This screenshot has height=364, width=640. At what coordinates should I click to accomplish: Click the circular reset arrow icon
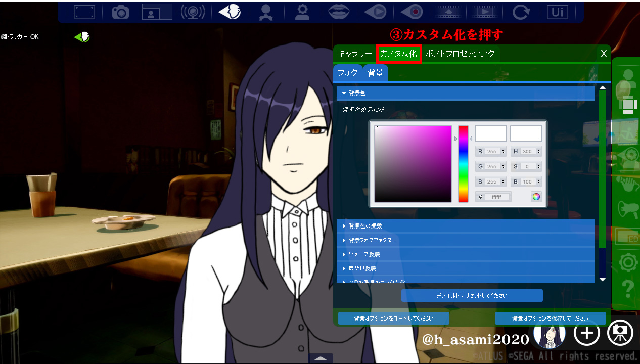pyautogui.click(x=521, y=12)
